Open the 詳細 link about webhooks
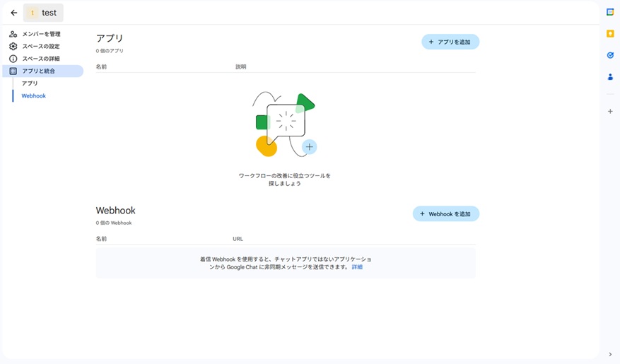620x364 pixels. (357, 267)
